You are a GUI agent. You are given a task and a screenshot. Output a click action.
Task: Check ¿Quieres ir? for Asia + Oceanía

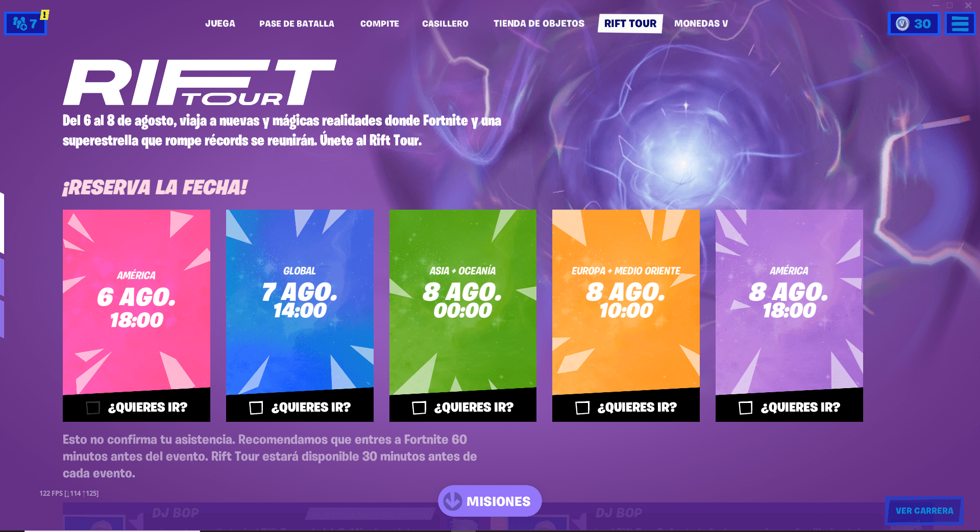click(419, 408)
